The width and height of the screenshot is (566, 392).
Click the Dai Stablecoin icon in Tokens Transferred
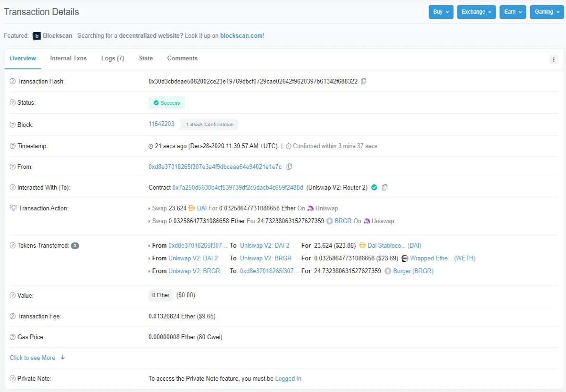pyautogui.click(x=362, y=245)
